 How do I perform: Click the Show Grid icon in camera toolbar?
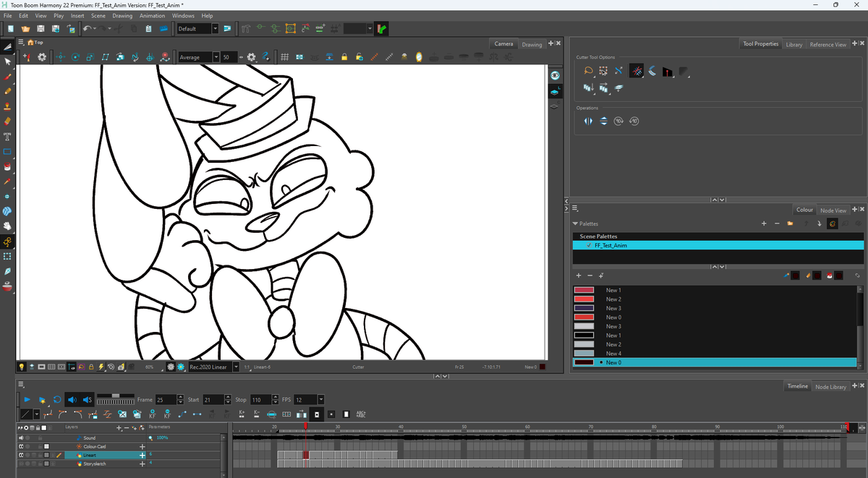285,57
